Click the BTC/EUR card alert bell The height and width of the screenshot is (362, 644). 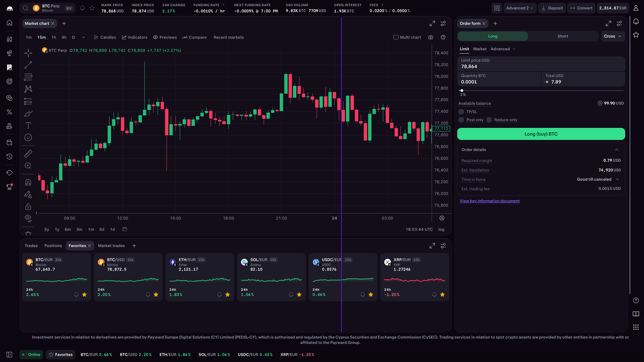click(x=76, y=295)
